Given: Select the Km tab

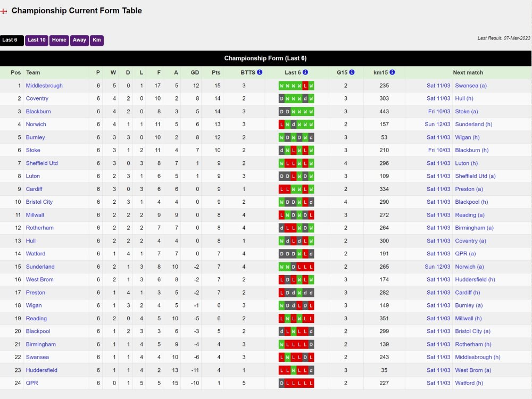Looking at the screenshot, I should [97, 40].
